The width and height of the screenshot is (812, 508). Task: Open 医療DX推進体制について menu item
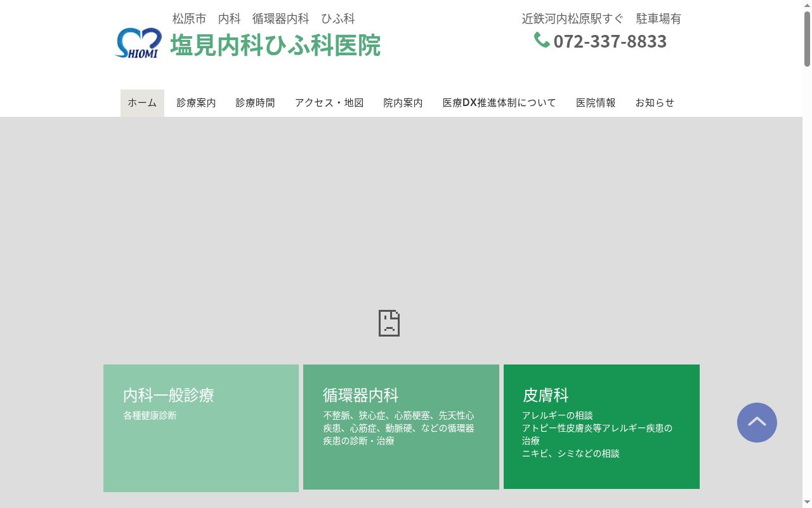coord(499,103)
